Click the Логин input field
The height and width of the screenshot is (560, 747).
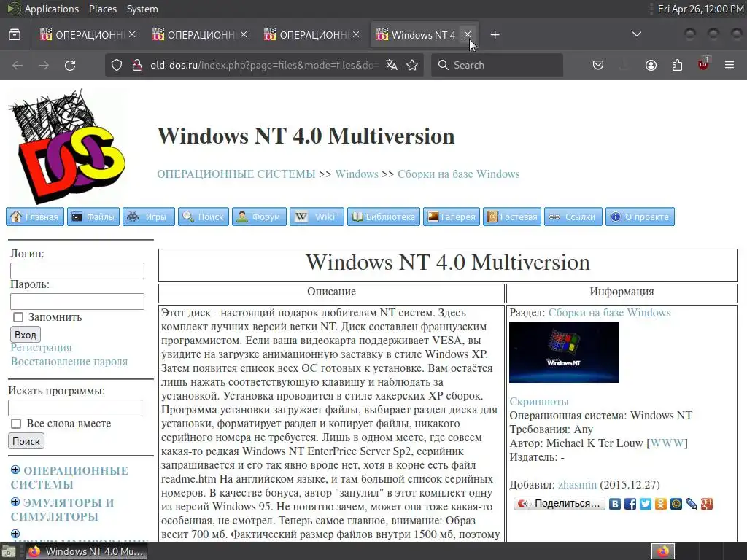click(77, 271)
